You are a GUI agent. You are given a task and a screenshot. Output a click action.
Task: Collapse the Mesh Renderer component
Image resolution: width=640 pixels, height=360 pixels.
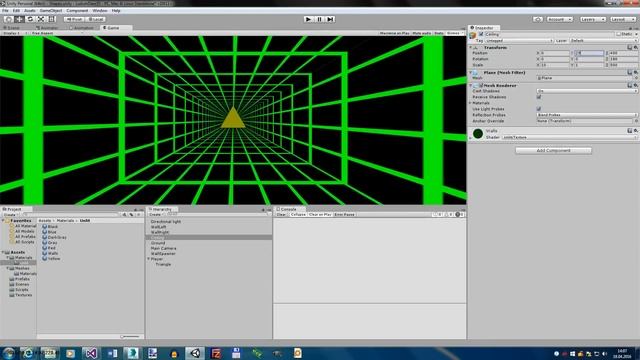tap(471, 86)
